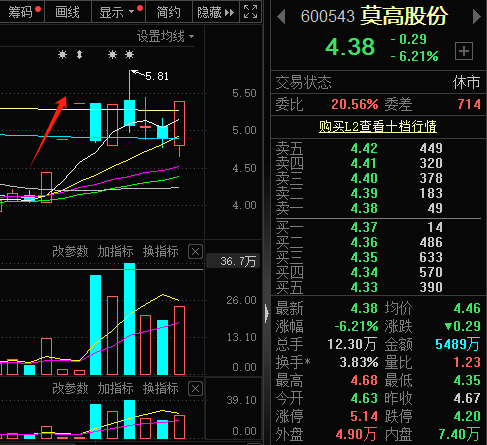The width and height of the screenshot is (487, 445).
Task: Go to previous stock with left arrow
Action: [281, 17]
